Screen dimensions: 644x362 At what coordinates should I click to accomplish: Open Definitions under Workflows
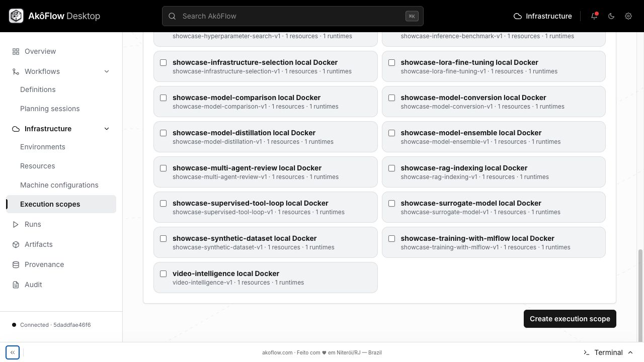38,89
